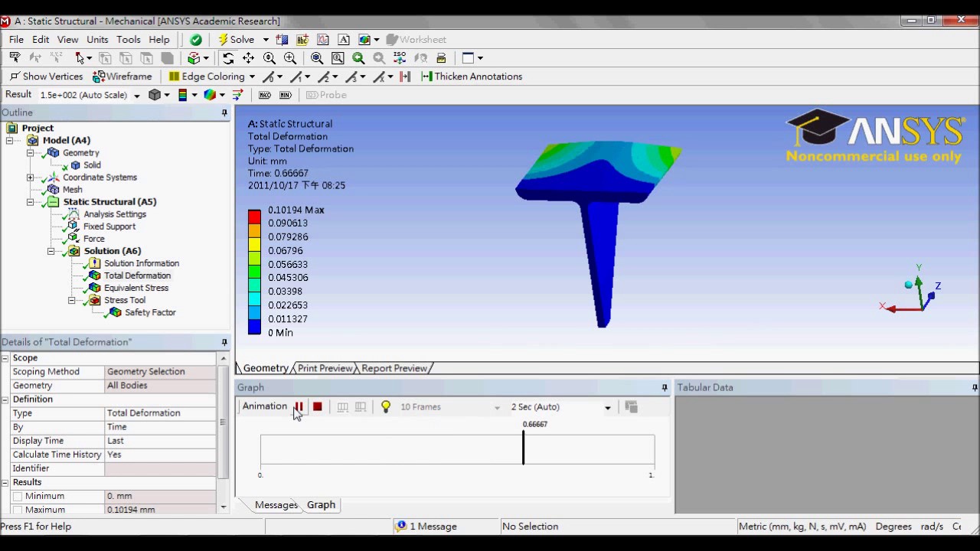Open the Result scale Auto Scale dropdown
Image resolution: width=980 pixels, height=551 pixels.
pos(136,96)
